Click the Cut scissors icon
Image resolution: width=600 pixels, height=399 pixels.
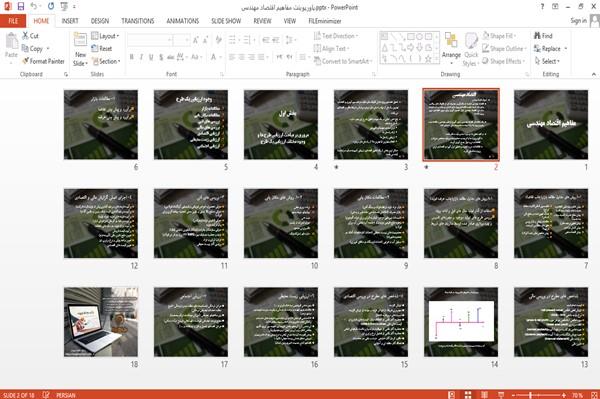pyautogui.click(x=26, y=36)
